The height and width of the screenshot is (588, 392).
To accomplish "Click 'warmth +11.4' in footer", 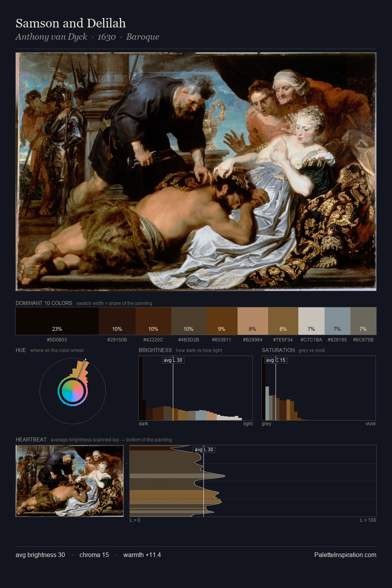I will (x=142, y=555).
